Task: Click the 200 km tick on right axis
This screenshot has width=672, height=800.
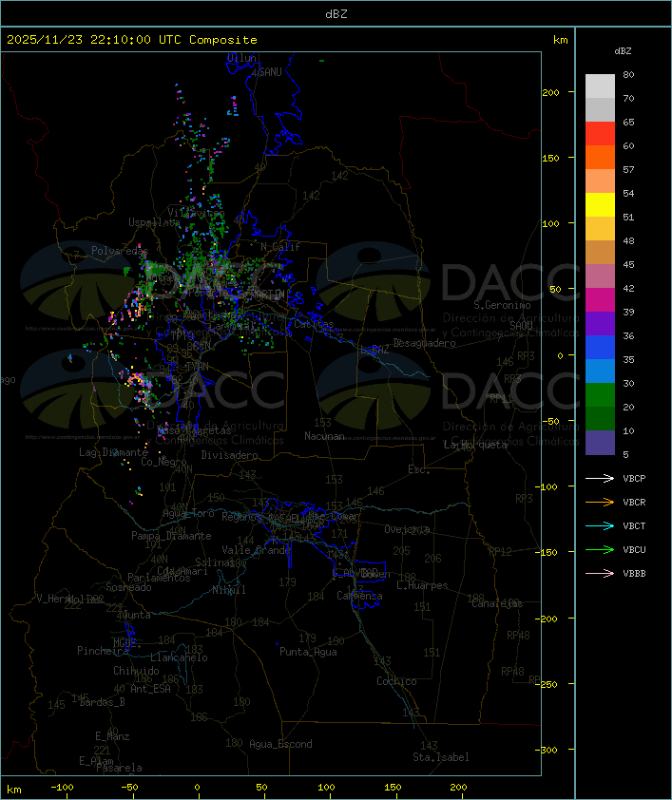Action: pyautogui.click(x=550, y=92)
